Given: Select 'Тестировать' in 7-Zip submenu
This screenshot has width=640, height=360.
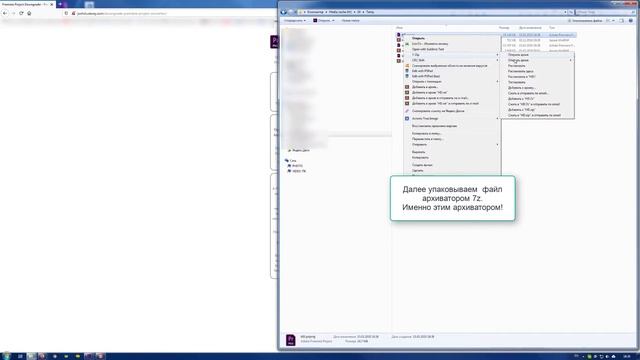Looking at the screenshot, I should click(x=516, y=82).
